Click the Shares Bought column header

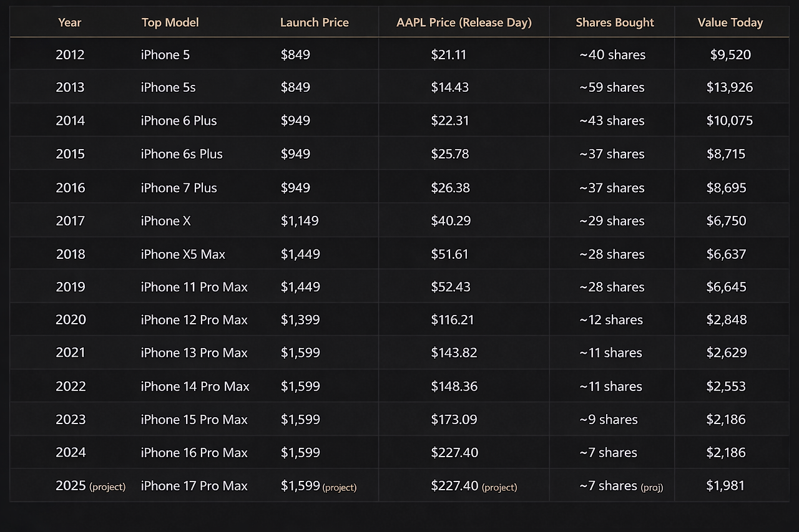614,22
